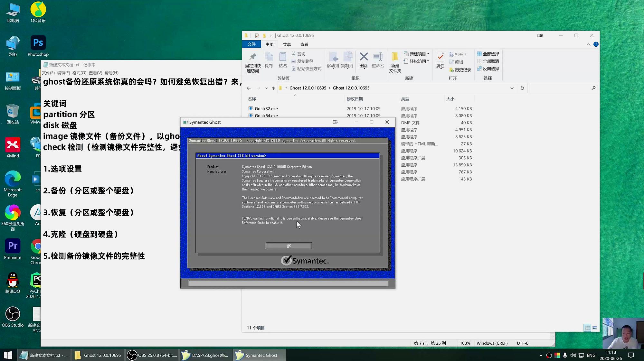Open Gdisk32.exe application
Viewport: 644px width, 361px height.
tap(266, 108)
